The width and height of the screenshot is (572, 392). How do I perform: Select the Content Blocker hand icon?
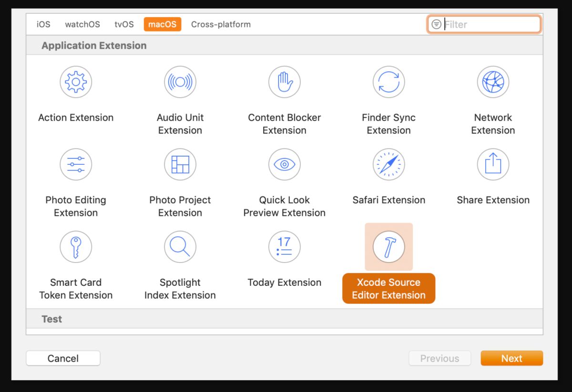pyautogui.click(x=285, y=82)
